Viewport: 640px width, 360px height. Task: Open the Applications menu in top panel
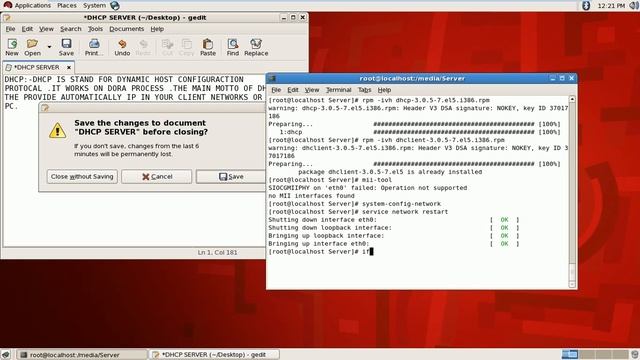pos(27,5)
